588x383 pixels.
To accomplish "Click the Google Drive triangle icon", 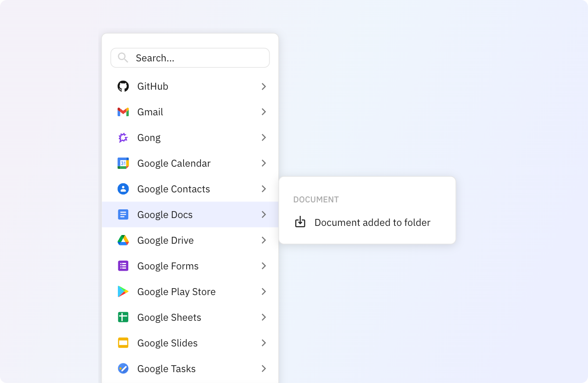I will click(123, 240).
